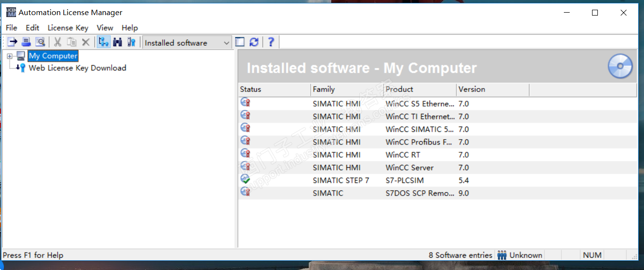Click the Transfer arrow toolbar icon
The height and width of the screenshot is (270, 644).
(12, 42)
